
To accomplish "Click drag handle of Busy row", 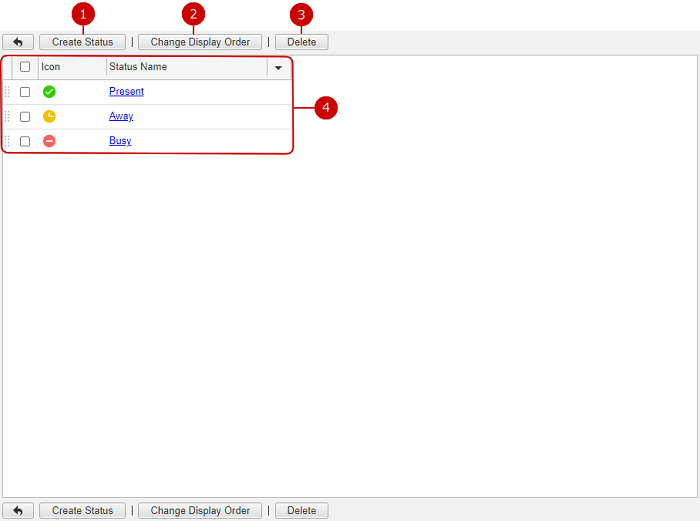I will point(7,141).
